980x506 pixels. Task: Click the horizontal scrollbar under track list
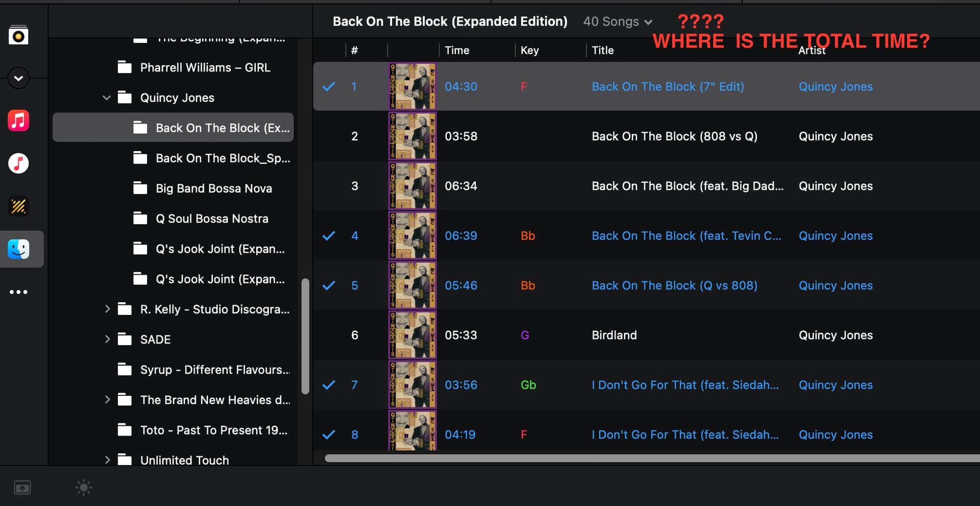652,459
